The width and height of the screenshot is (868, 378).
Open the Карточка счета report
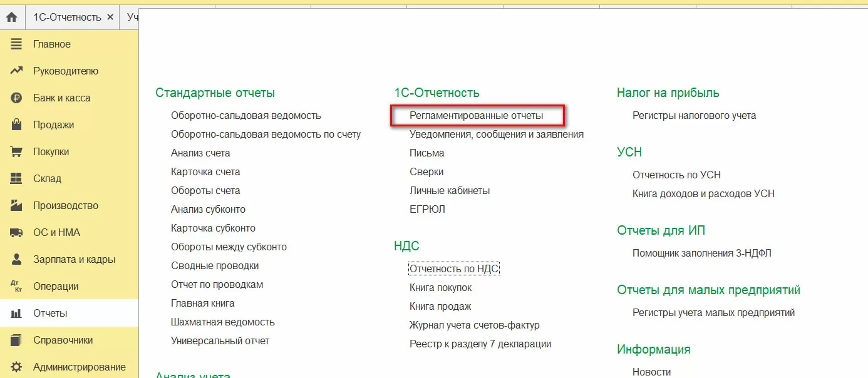(205, 172)
